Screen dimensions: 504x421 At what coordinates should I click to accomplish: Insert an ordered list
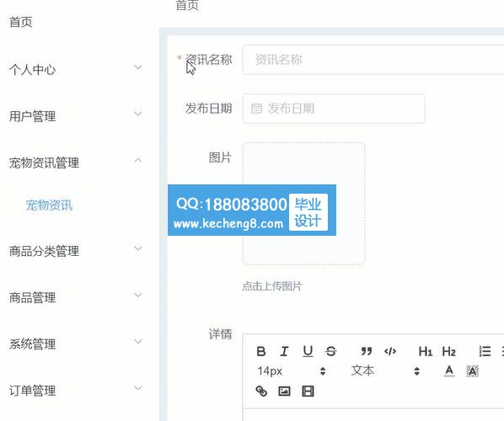485,351
